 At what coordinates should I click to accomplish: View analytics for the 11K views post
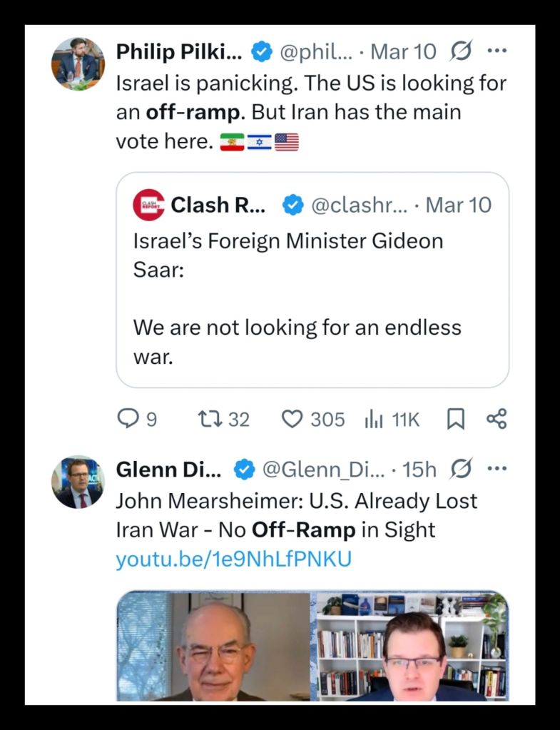(x=392, y=419)
